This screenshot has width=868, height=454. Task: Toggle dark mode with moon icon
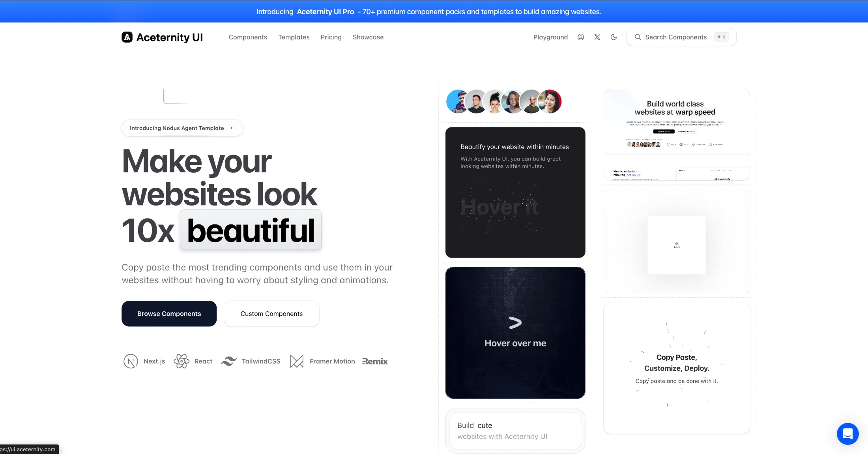[614, 37]
